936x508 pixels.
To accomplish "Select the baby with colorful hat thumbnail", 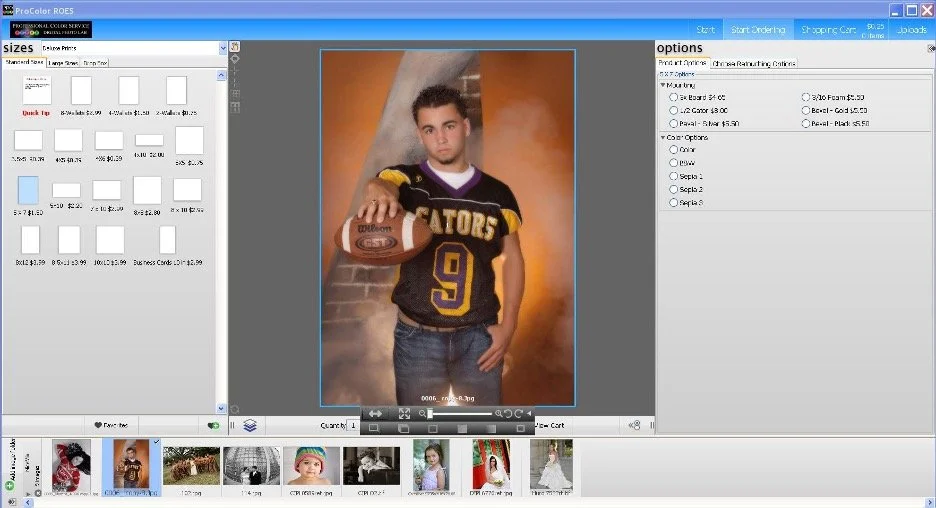I will pyautogui.click(x=311, y=466).
